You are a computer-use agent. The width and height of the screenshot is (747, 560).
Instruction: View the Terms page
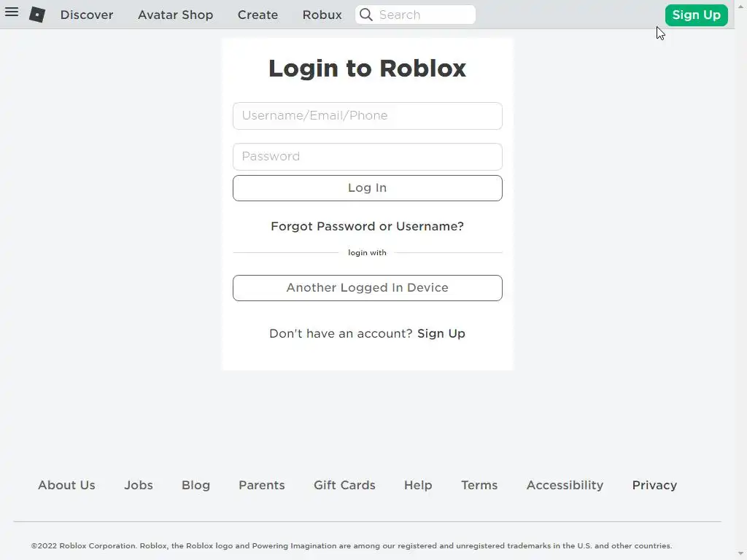click(479, 485)
